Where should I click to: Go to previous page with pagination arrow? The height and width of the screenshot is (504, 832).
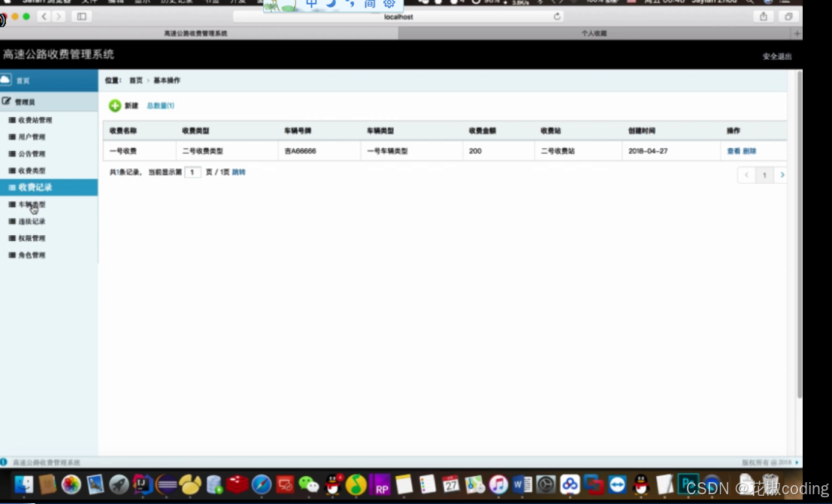click(x=746, y=175)
